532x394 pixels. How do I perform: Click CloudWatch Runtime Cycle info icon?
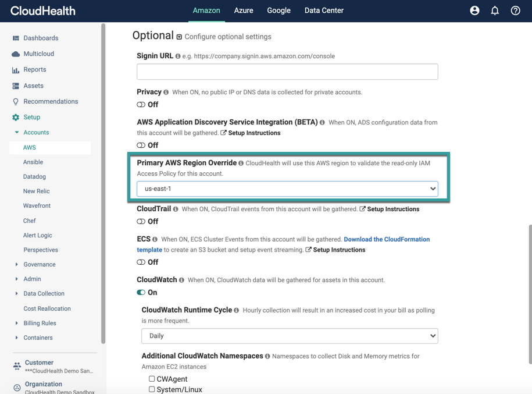click(236, 310)
